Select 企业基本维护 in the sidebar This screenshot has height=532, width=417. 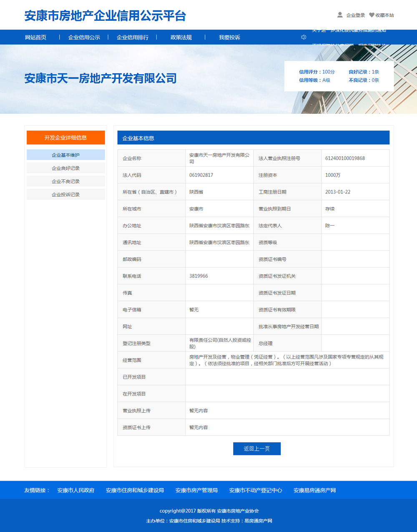65,155
